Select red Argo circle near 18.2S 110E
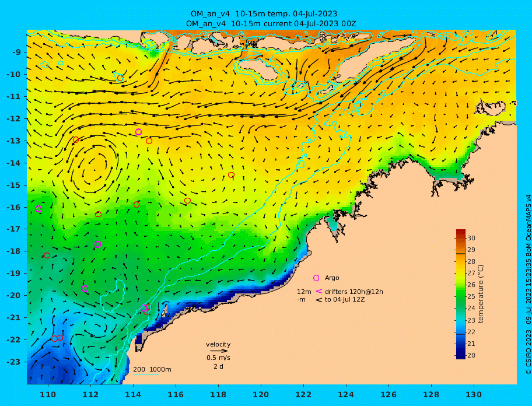This screenshot has height=406, width=532. pyautogui.click(x=47, y=256)
